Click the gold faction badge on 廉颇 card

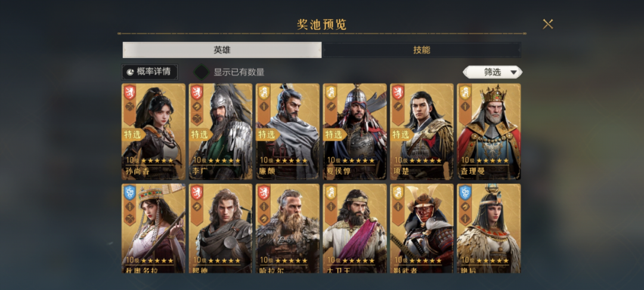[264, 92]
